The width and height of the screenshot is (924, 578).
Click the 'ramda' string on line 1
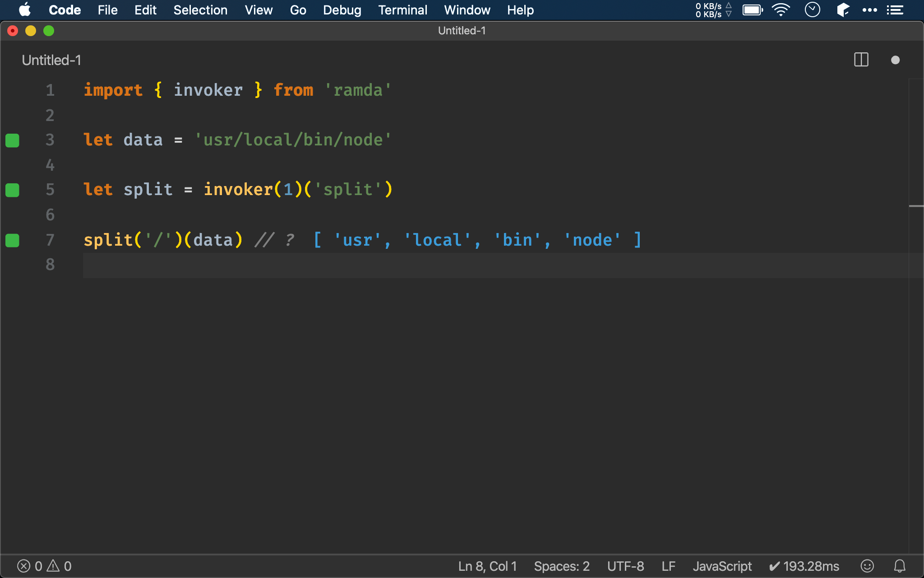coord(358,90)
